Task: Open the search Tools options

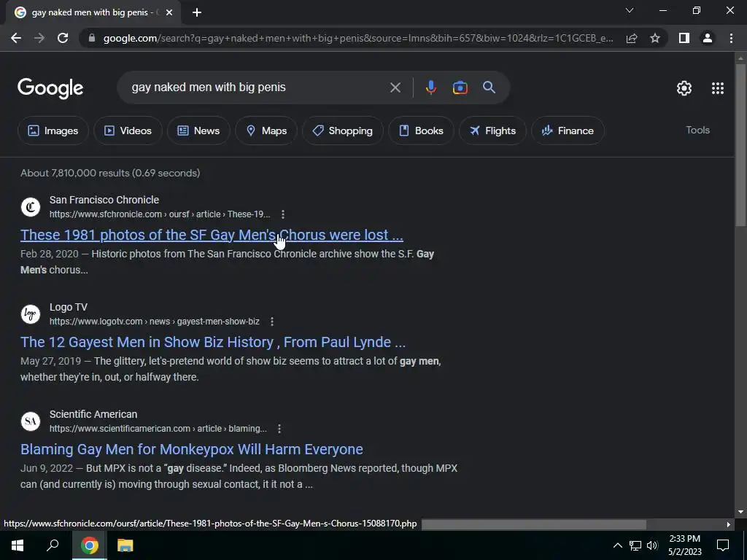Action: click(x=697, y=130)
